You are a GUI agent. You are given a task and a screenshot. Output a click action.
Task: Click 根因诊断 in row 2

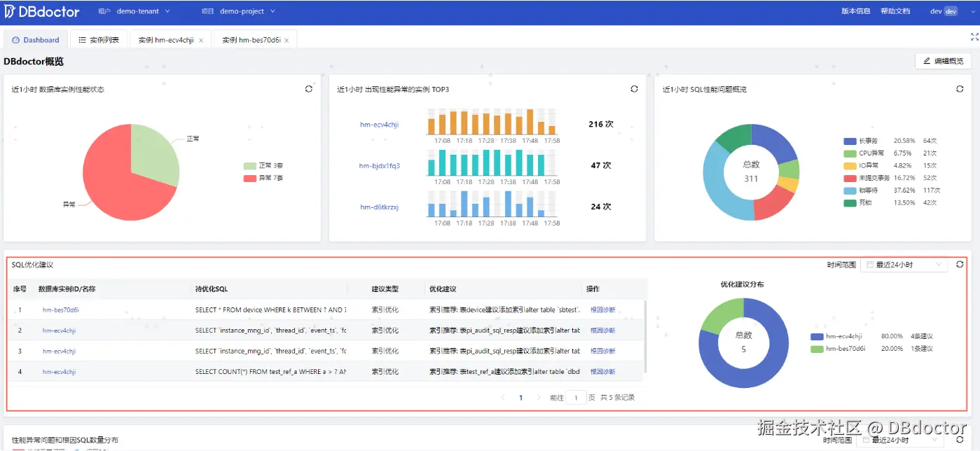[x=602, y=331]
